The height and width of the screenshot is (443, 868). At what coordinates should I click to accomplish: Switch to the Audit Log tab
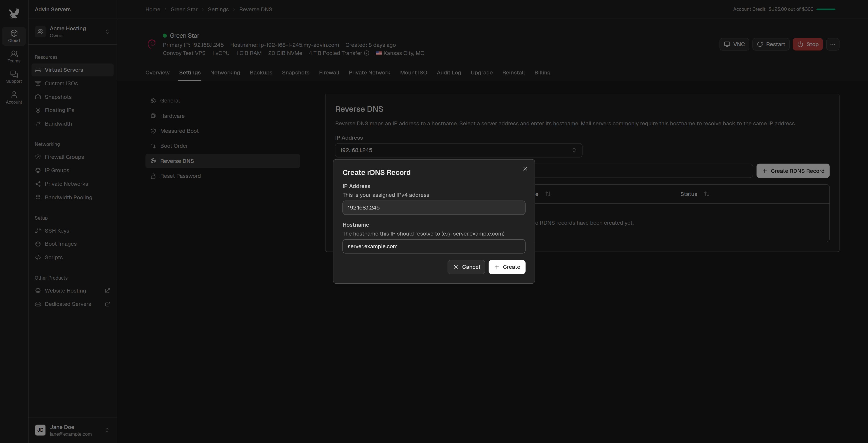(x=449, y=73)
